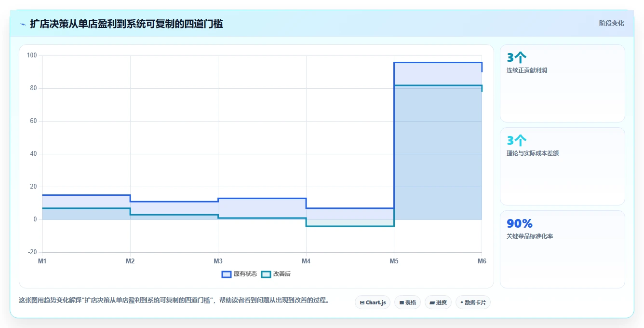Click the 80 y-axis tick label
Viewport: 644px width, 328px height.
(x=33, y=88)
